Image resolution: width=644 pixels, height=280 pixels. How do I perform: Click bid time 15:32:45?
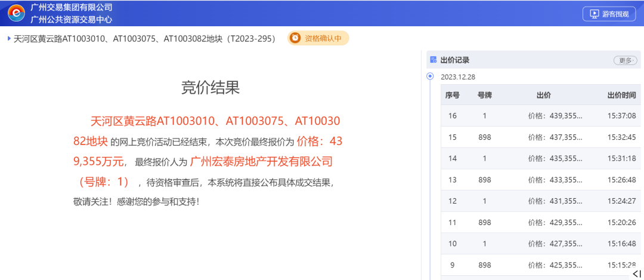click(621, 137)
